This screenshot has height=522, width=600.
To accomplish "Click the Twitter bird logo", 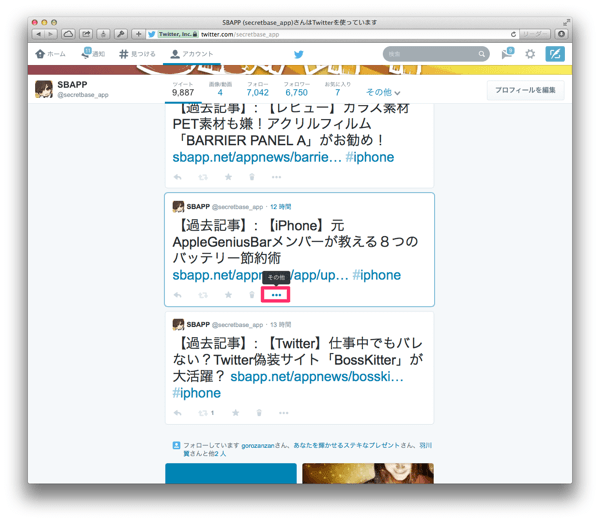I will 299,54.
